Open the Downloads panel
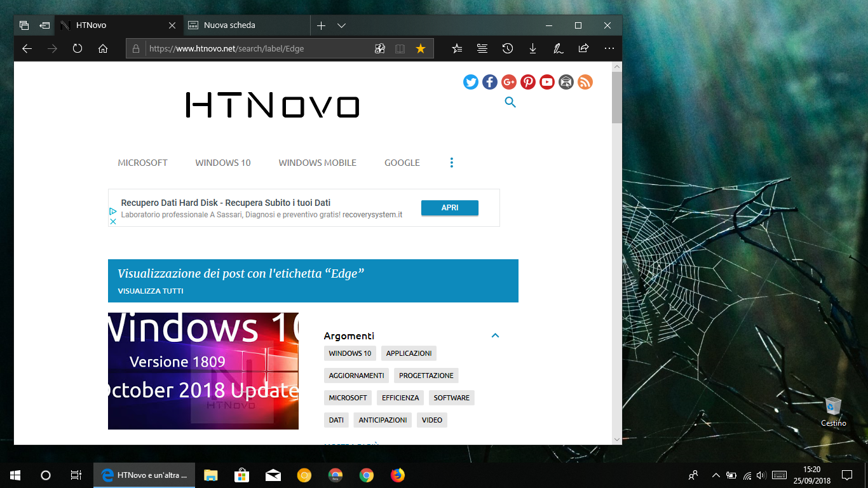The image size is (868, 488). click(x=533, y=48)
